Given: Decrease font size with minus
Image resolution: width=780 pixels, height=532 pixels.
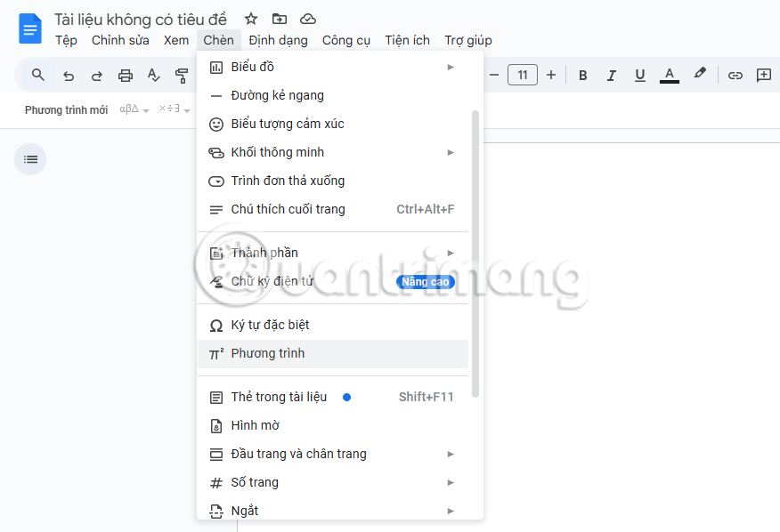Looking at the screenshot, I should 494,75.
